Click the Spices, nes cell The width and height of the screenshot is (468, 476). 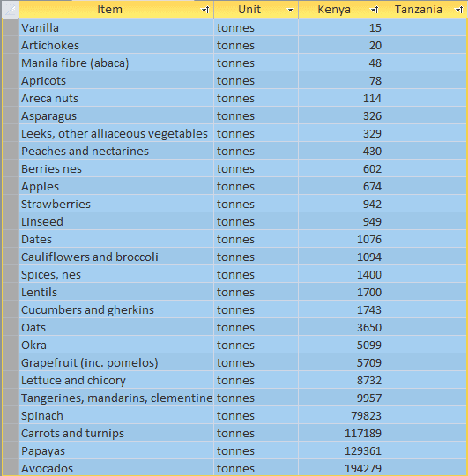(116, 274)
